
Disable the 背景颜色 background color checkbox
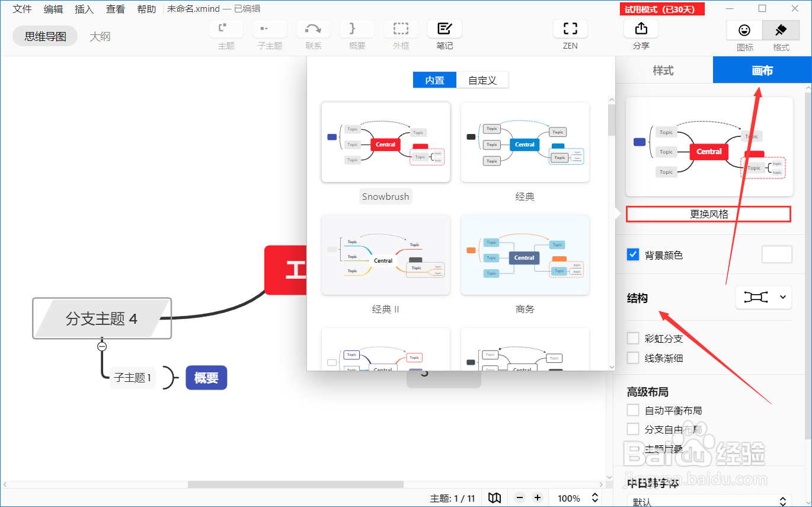click(632, 254)
